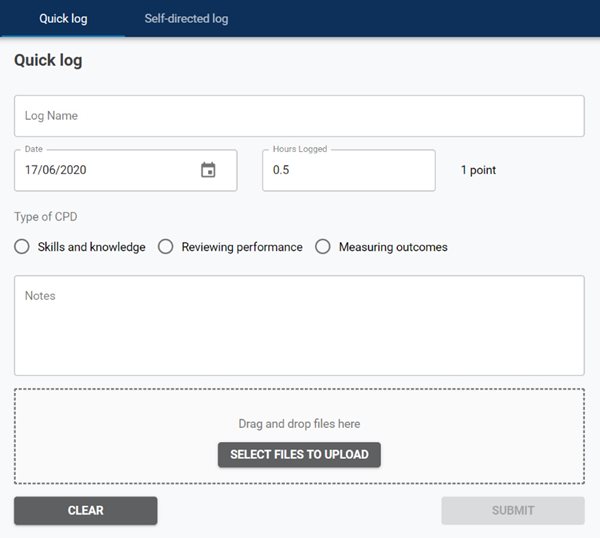This screenshot has height=538, width=600.
Task: Open the calendar date picker icon
Action: pos(208,170)
